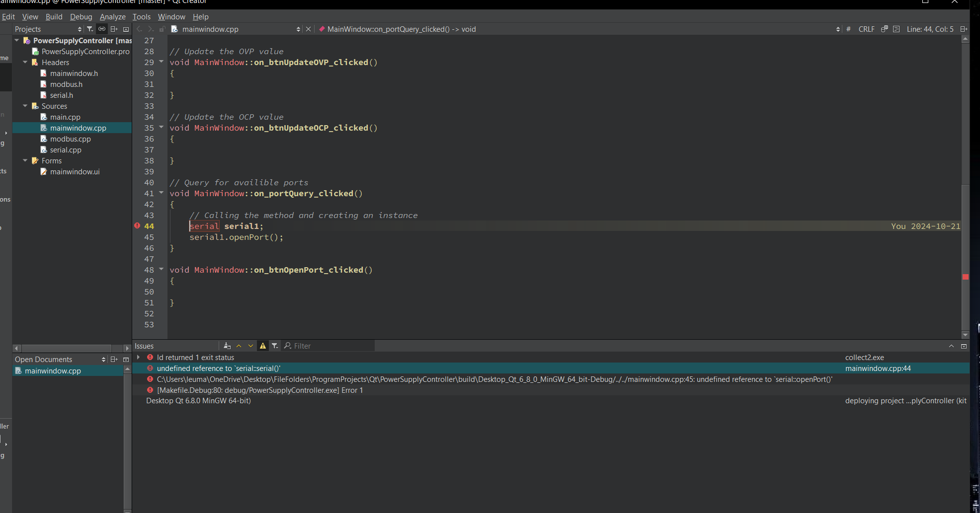980x513 pixels.
Task: Click the Line 44, Col 5 indicator
Action: click(x=930, y=29)
